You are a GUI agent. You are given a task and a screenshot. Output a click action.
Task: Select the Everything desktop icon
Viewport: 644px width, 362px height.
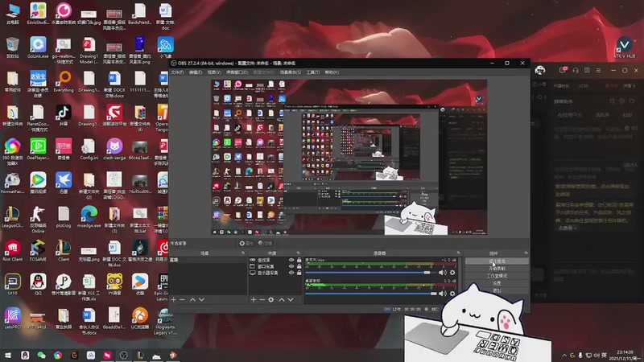coord(64,81)
